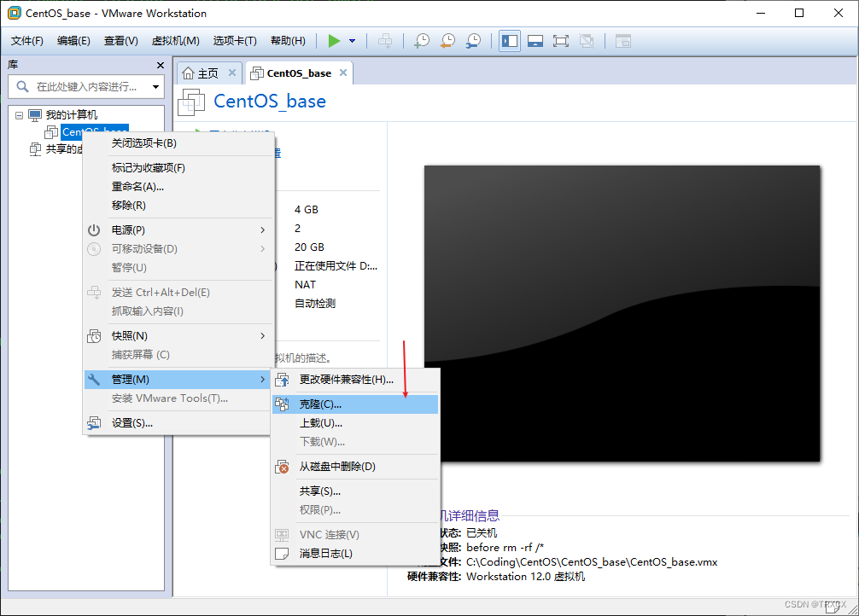Choose 关闭选项卡(B) from context menu
Screen dimensions: 859x616
[178, 143]
